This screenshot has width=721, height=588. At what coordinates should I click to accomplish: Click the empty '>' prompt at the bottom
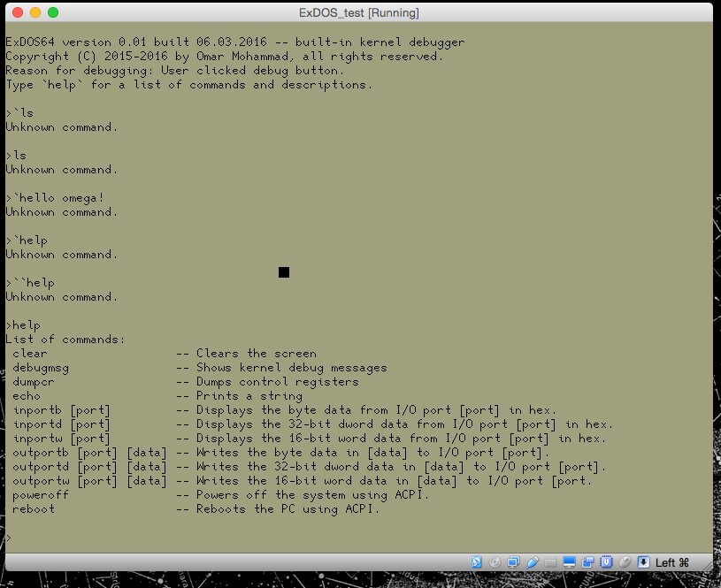pyautogui.click(x=8, y=538)
